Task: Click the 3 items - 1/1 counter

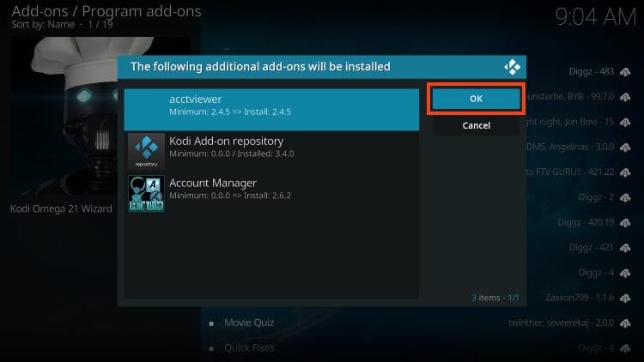Action: pos(495,298)
